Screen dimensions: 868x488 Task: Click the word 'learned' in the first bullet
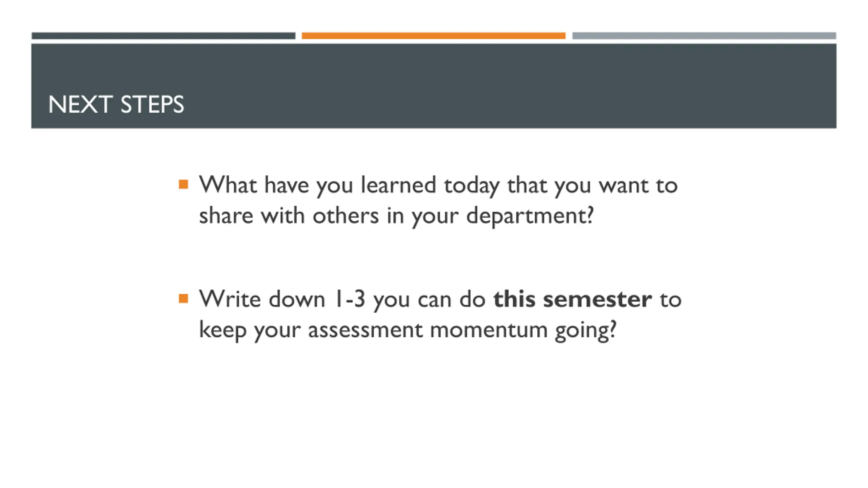398,185
